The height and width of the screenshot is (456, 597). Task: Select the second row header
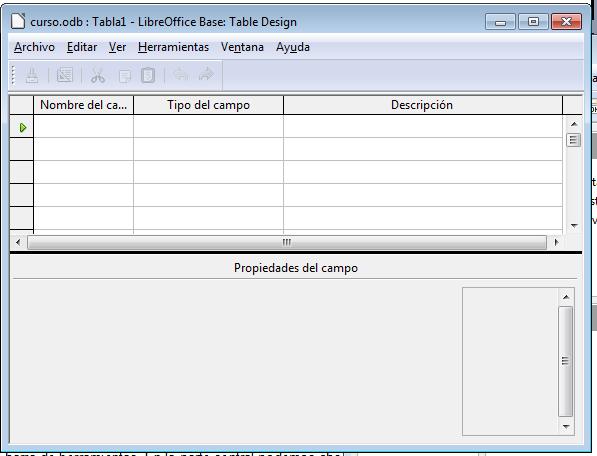pos(22,149)
